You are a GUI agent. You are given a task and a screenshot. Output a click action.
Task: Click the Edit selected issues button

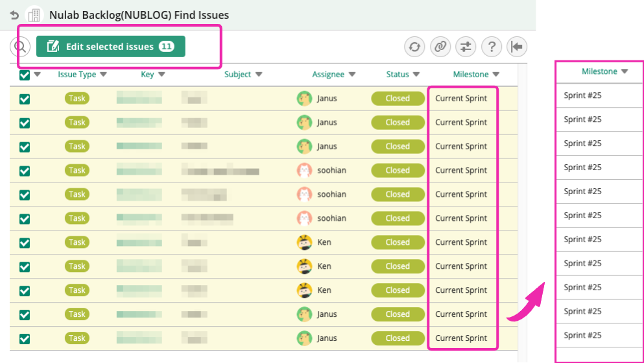tap(110, 47)
